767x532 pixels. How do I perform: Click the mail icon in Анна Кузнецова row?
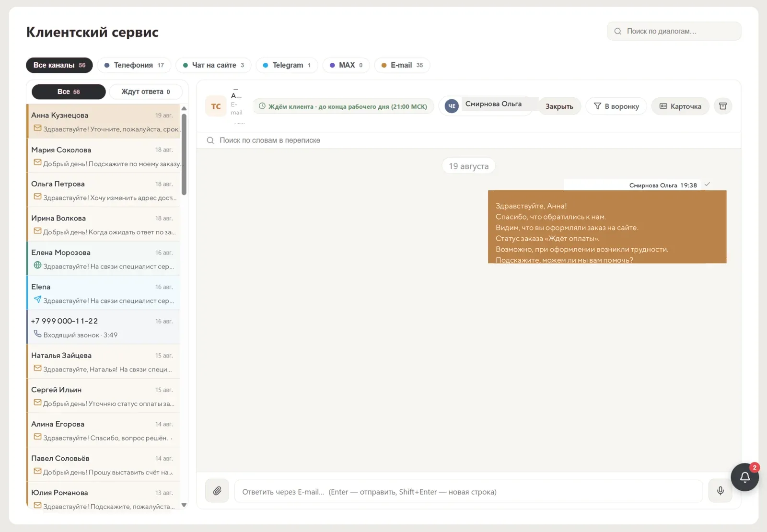tap(37, 128)
